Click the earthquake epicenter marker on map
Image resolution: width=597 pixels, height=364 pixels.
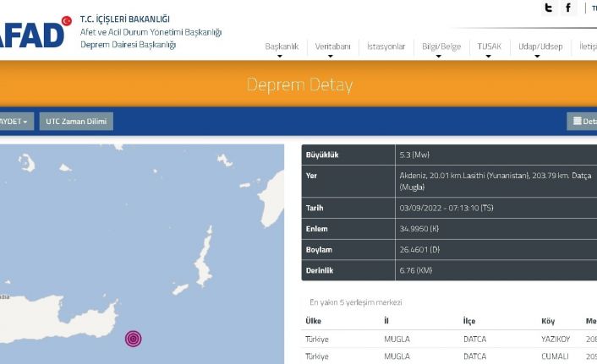tap(133, 339)
